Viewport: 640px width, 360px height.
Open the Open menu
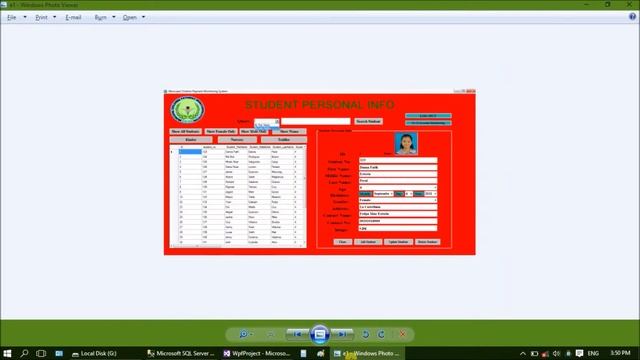[130, 17]
